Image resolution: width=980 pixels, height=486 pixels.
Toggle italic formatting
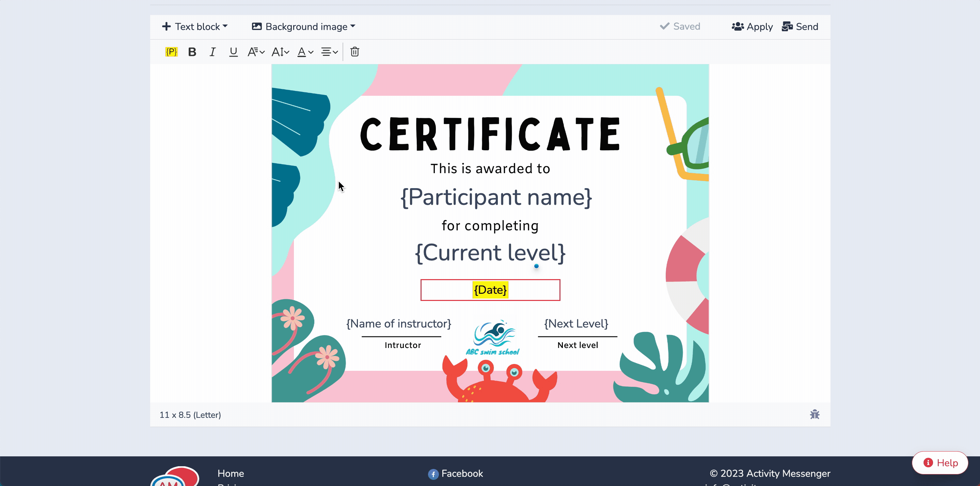[x=213, y=52]
